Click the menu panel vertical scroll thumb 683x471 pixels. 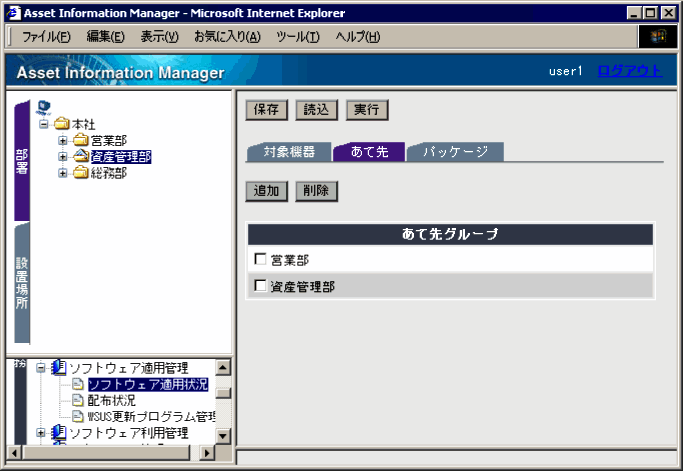point(223,393)
